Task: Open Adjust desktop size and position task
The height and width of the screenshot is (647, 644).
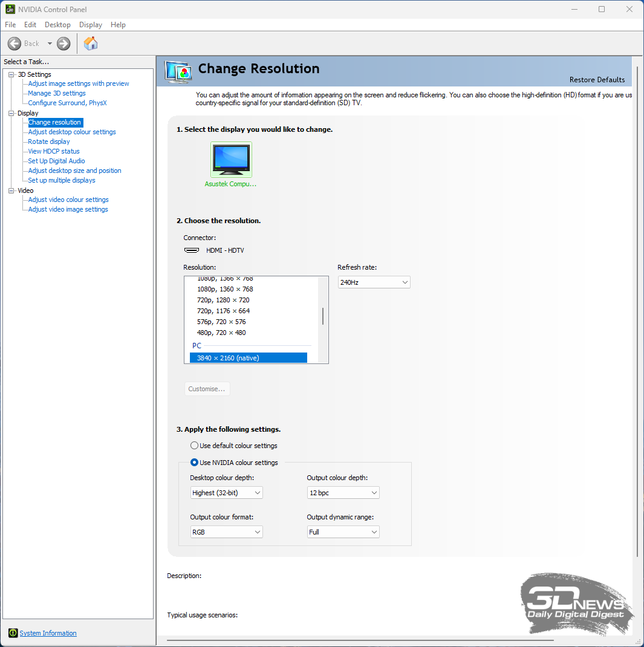Action: (x=74, y=171)
